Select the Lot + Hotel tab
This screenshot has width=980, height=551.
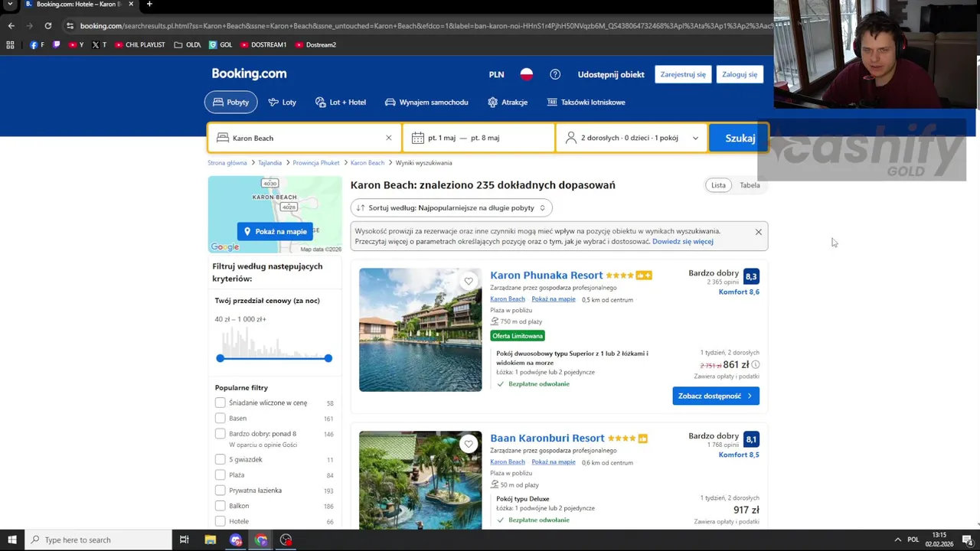pyautogui.click(x=341, y=102)
